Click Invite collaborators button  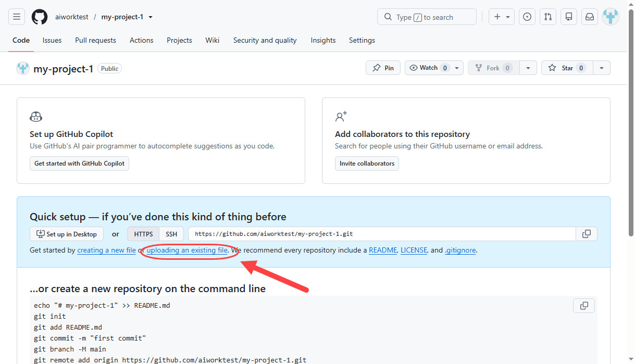tap(367, 164)
